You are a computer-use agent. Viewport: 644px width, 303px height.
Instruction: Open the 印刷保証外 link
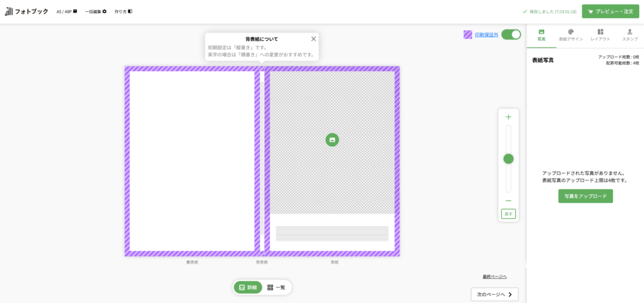click(487, 35)
